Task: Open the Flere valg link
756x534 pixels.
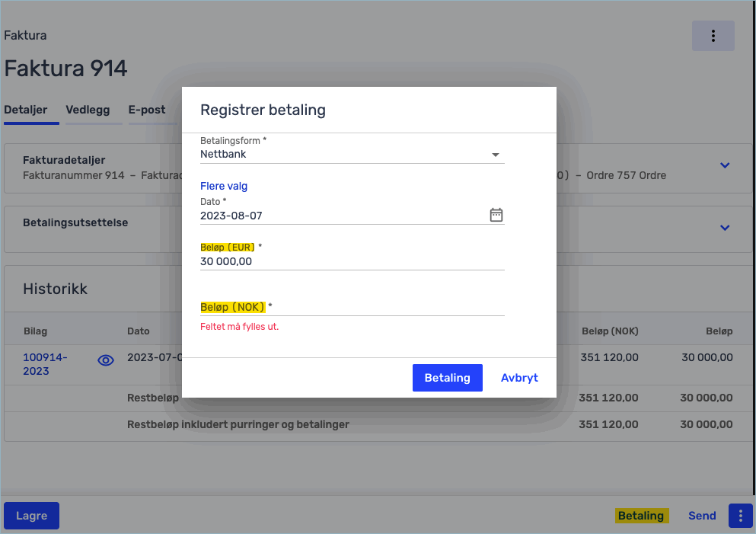Action: [x=224, y=186]
